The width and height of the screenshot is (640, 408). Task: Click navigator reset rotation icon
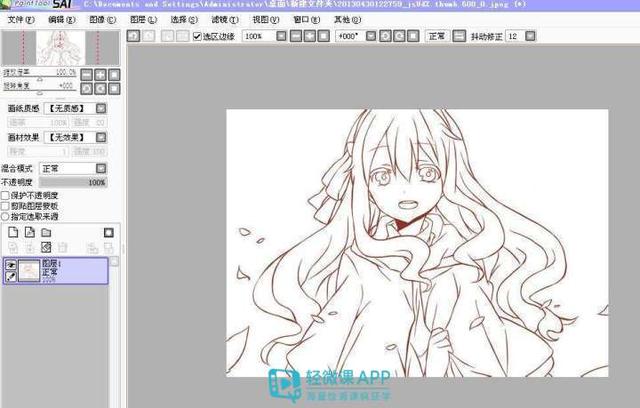pyautogui.click(x=114, y=89)
